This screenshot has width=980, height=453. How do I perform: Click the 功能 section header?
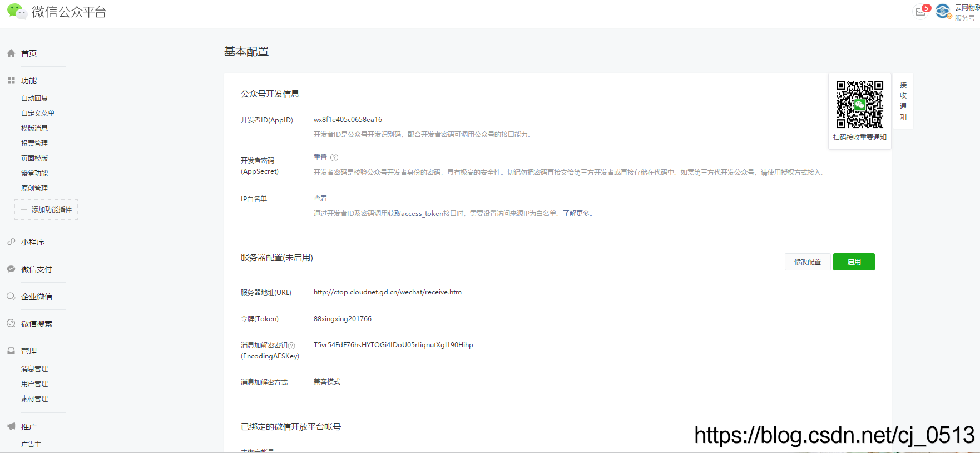(29, 81)
